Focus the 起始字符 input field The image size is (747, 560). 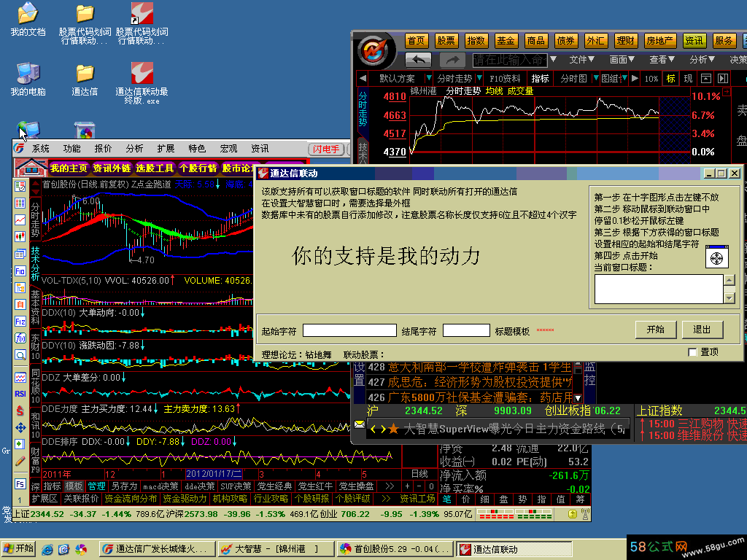(349, 330)
